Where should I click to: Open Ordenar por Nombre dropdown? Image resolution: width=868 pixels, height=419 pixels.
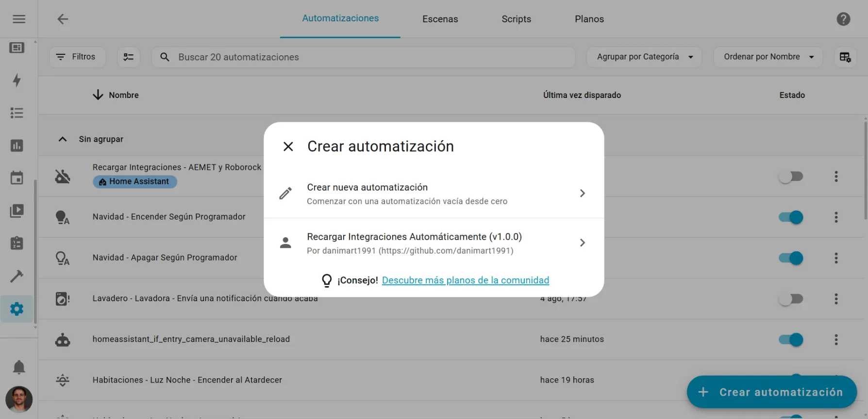click(x=768, y=57)
